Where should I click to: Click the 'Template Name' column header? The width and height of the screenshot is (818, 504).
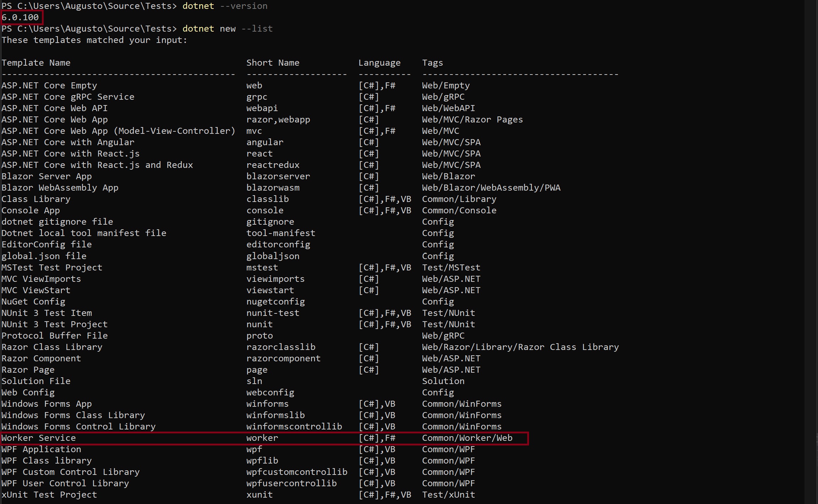[x=36, y=62]
